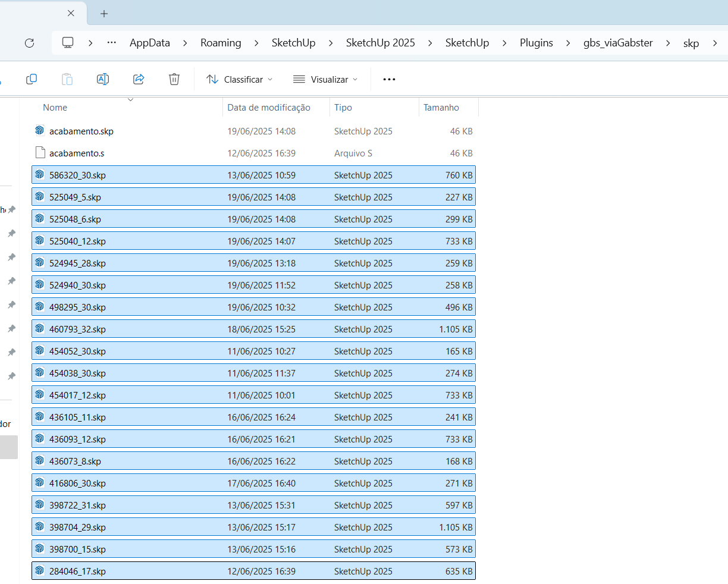
Task: Click the SketchUp icon of 525049_5.skp
Action: 40,196
